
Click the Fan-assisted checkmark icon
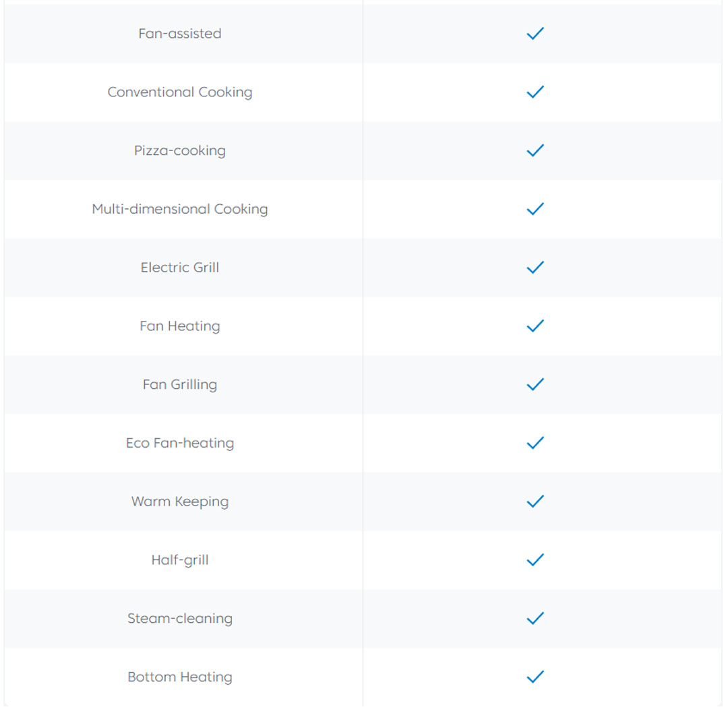[535, 34]
